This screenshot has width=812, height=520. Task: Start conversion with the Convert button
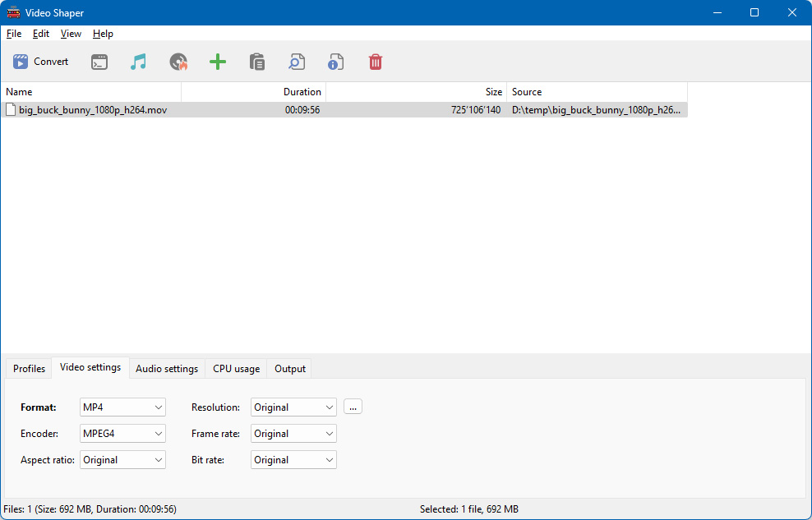(40, 62)
